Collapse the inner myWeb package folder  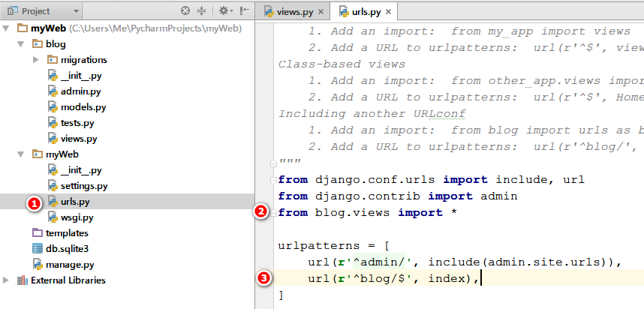(x=20, y=154)
